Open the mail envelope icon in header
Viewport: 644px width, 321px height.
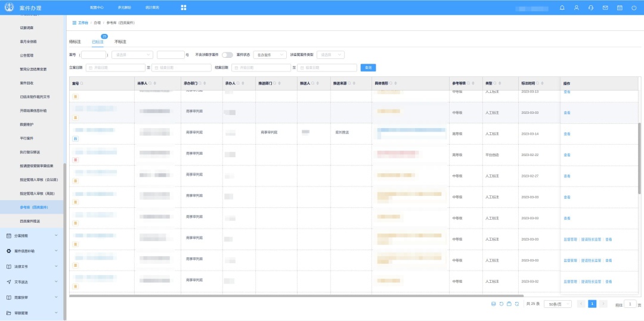click(x=605, y=8)
